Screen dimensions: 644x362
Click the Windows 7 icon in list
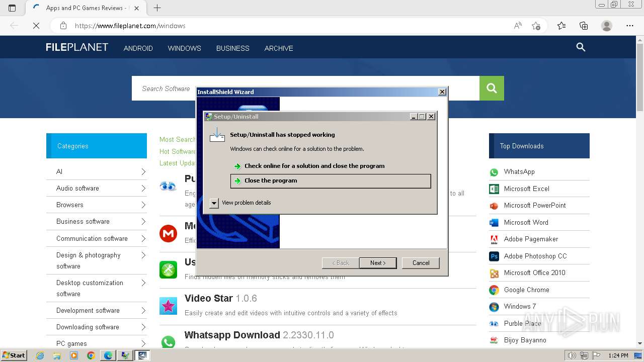(x=494, y=307)
